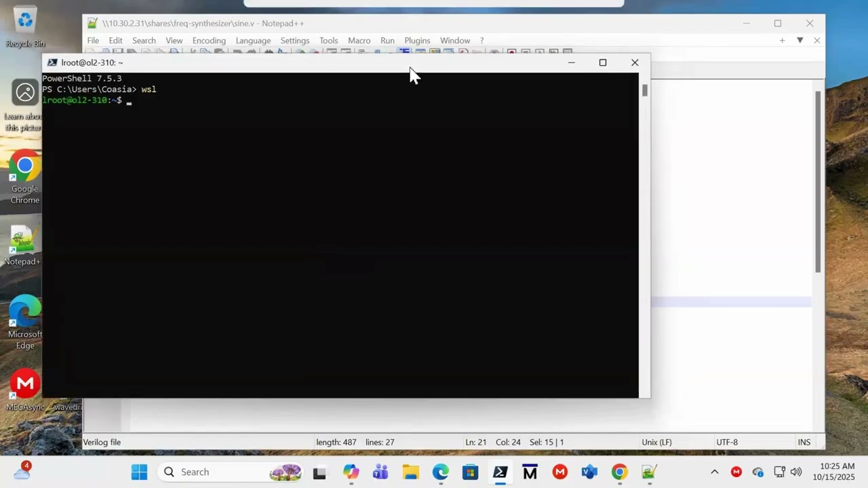Maximize the lroot@ol2-310 terminal window

pos(603,62)
